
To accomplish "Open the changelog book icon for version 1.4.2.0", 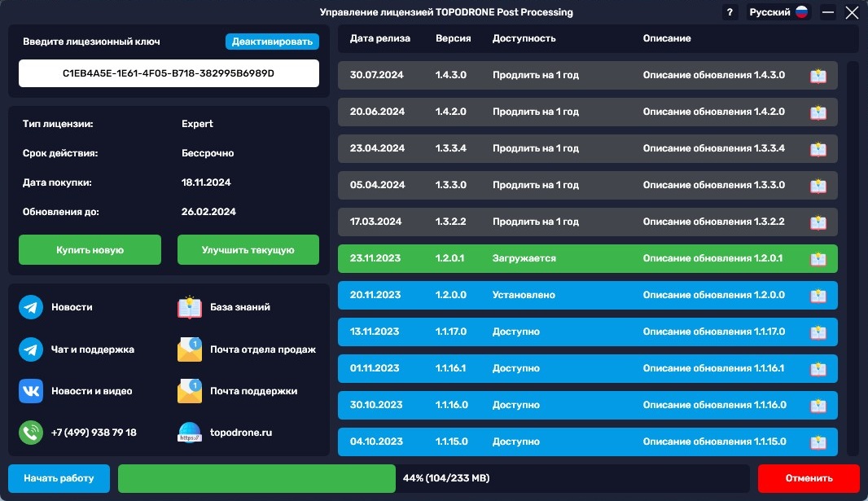I will (818, 112).
